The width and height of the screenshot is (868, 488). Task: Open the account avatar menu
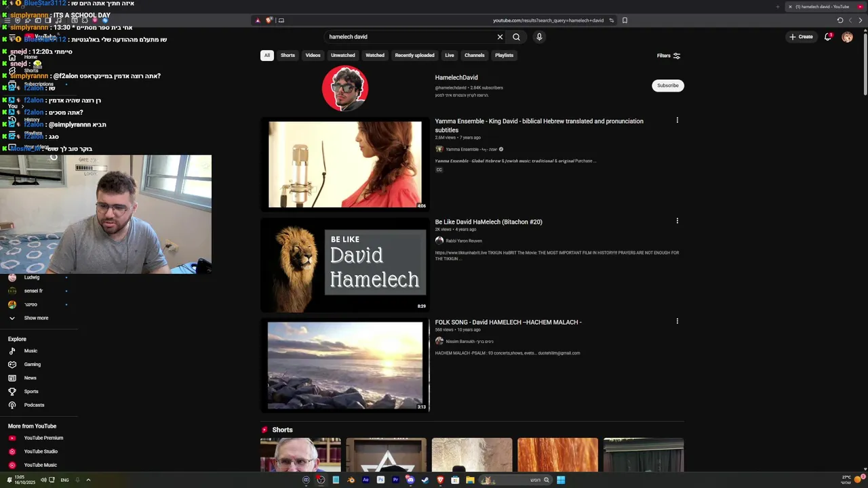[x=847, y=37]
